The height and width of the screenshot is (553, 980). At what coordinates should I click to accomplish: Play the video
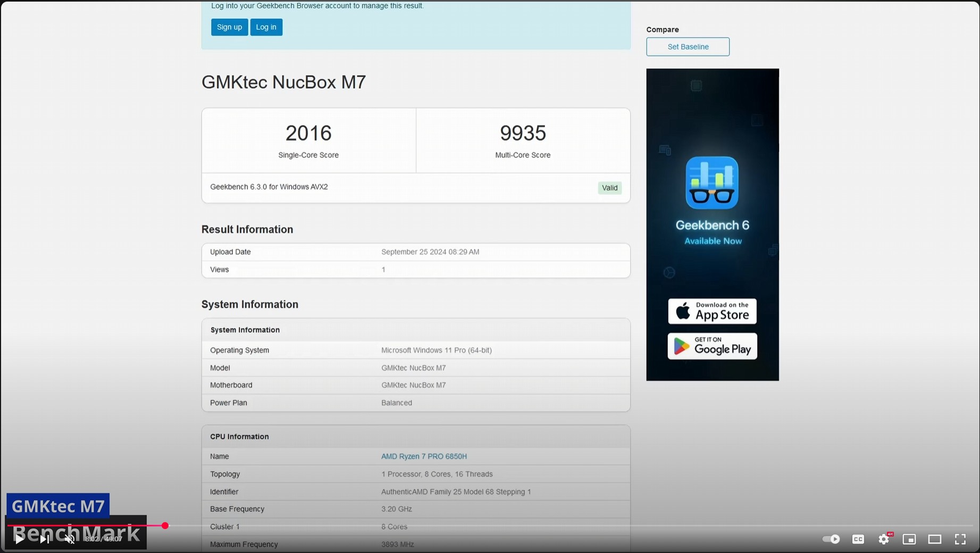click(x=19, y=539)
